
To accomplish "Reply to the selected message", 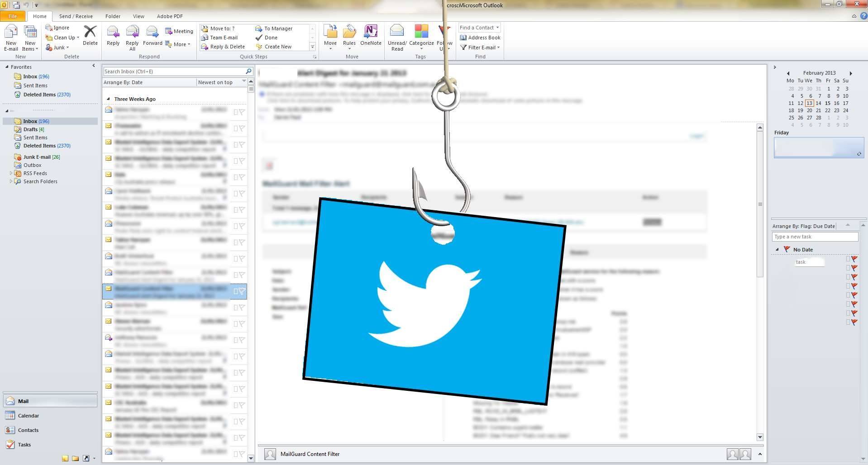I will tap(113, 36).
